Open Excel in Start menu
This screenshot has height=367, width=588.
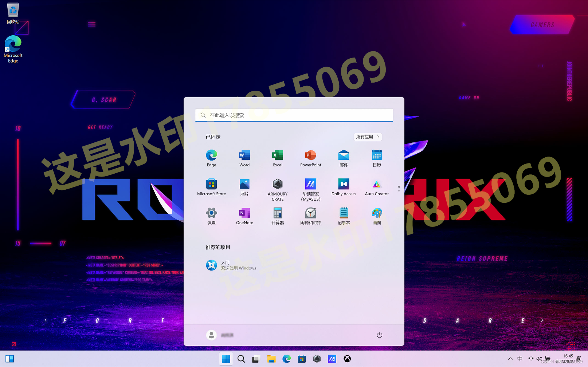278,158
